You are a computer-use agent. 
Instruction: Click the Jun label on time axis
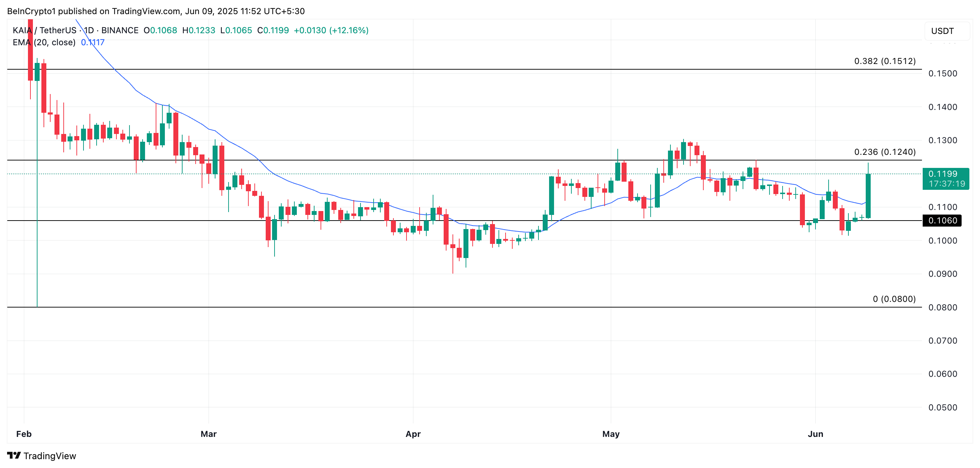[815, 434]
